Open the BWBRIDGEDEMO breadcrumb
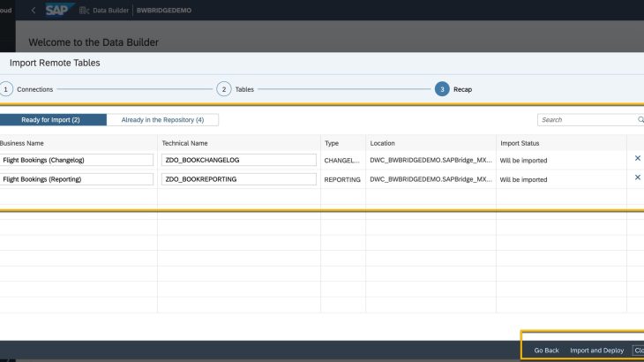The image size is (644, 362). point(164,11)
